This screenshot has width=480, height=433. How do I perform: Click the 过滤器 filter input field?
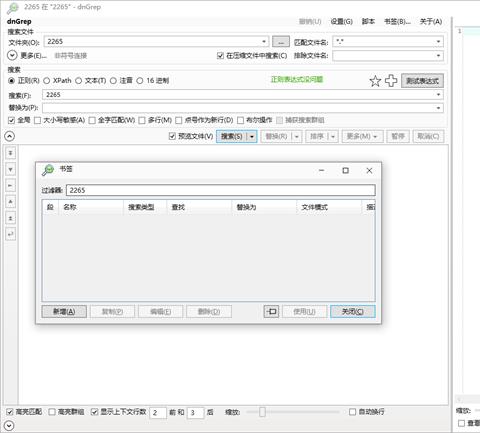coord(221,190)
